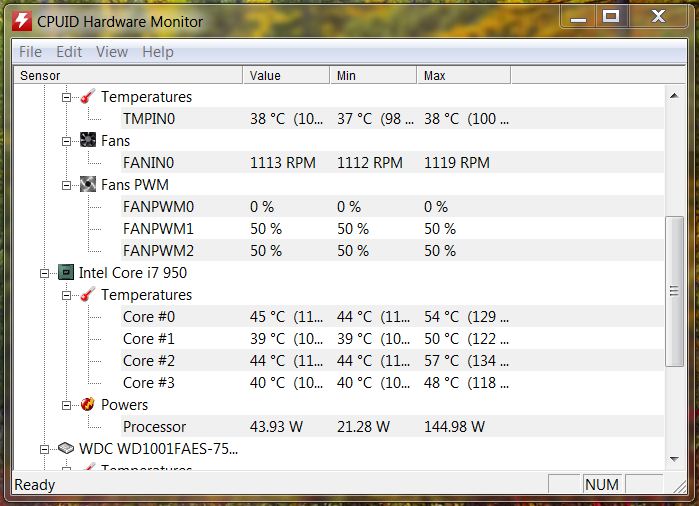This screenshot has height=506, width=699.
Task: Click the CPUID Hardware Monitor lightning app icon
Action: click(21, 21)
